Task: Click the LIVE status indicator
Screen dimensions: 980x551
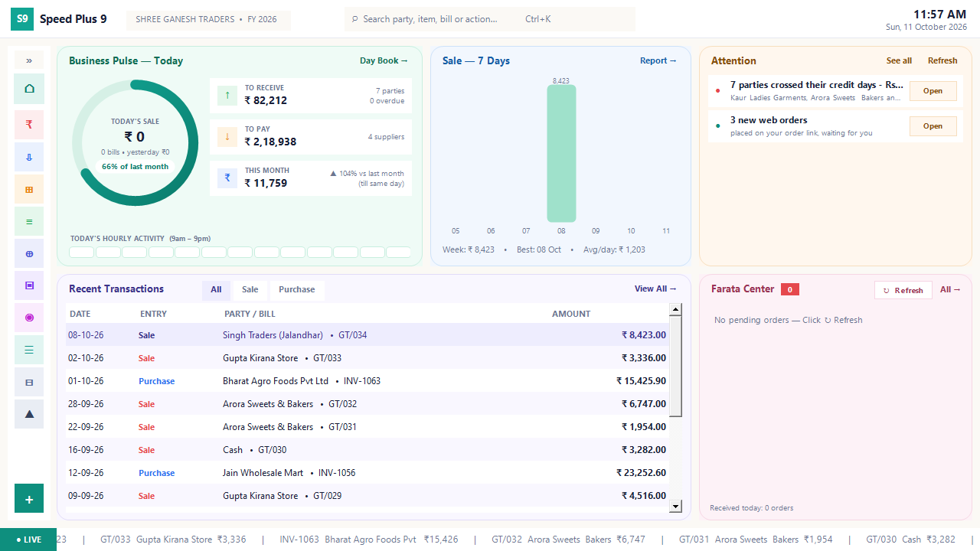Action: (x=28, y=540)
